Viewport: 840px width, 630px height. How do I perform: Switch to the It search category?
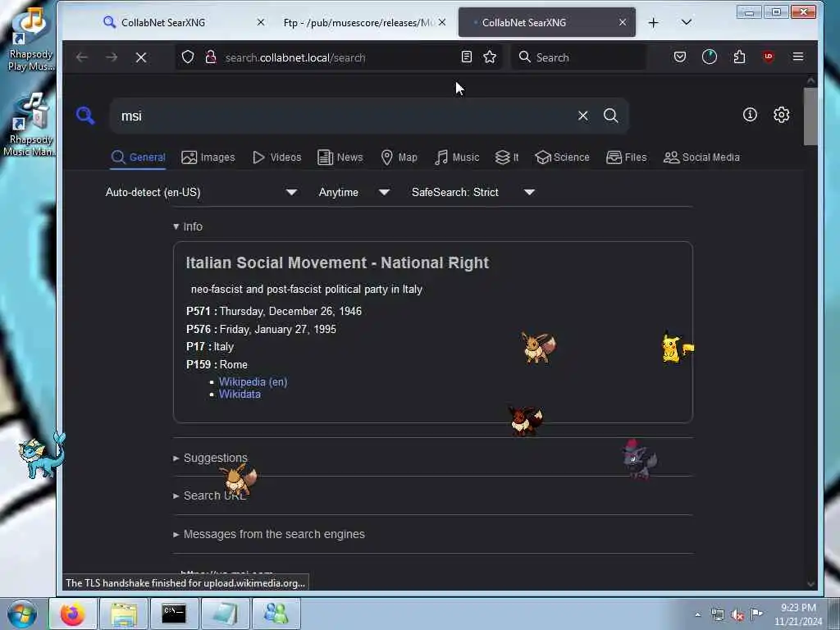pyautogui.click(x=507, y=157)
